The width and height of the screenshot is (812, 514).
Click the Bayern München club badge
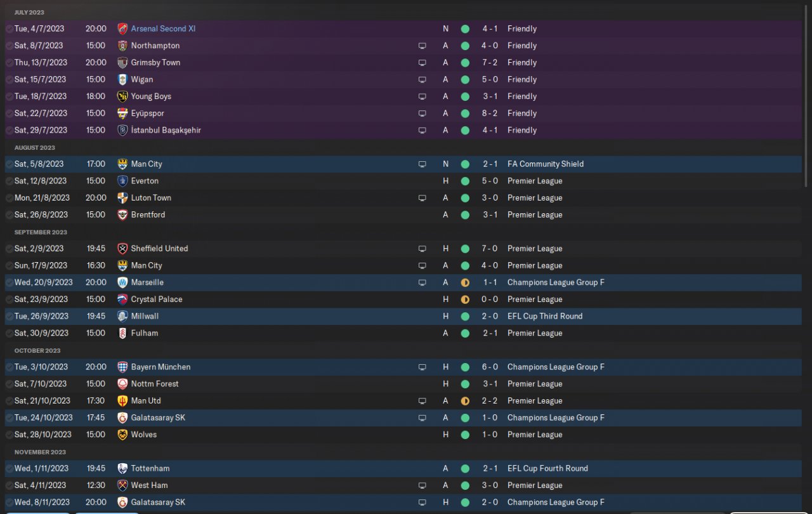click(122, 367)
